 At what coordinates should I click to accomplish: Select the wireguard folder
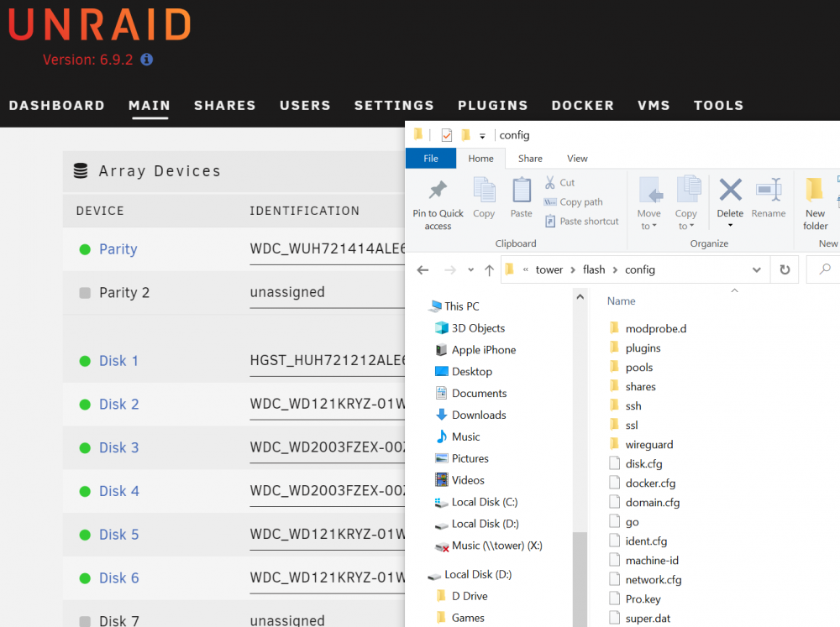[x=641, y=444]
